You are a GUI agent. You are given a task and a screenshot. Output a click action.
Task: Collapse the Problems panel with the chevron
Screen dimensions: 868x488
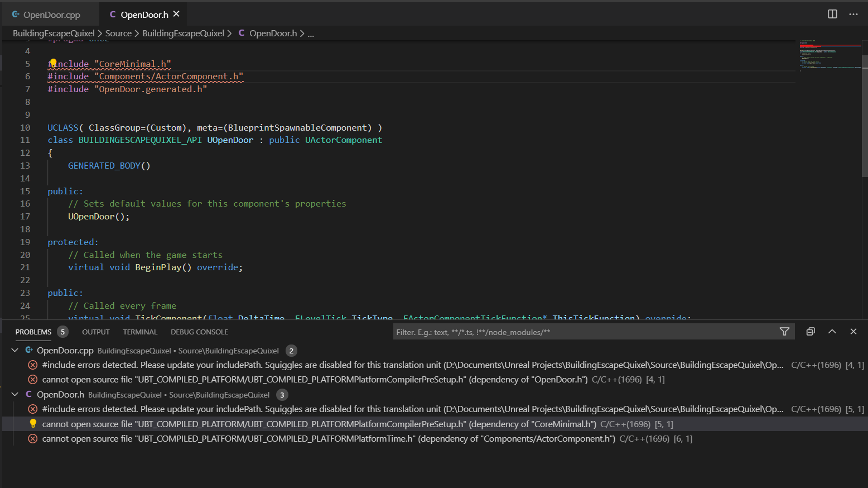[x=832, y=331]
